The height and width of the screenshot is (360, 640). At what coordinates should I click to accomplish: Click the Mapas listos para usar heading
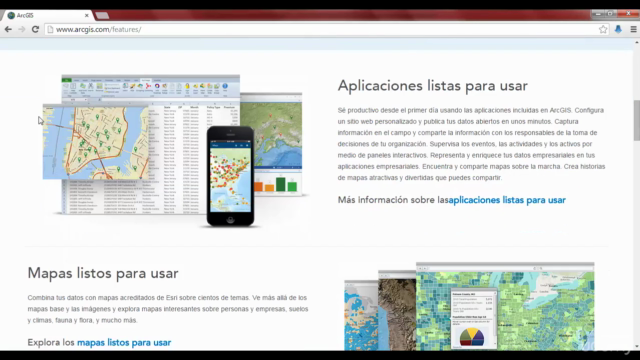pyautogui.click(x=103, y=273)
